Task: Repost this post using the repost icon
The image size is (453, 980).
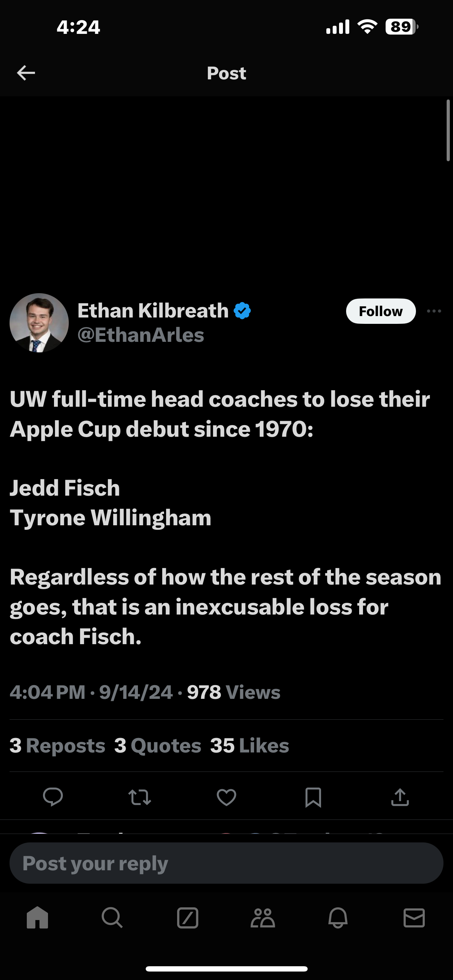Action: [140, 797]
